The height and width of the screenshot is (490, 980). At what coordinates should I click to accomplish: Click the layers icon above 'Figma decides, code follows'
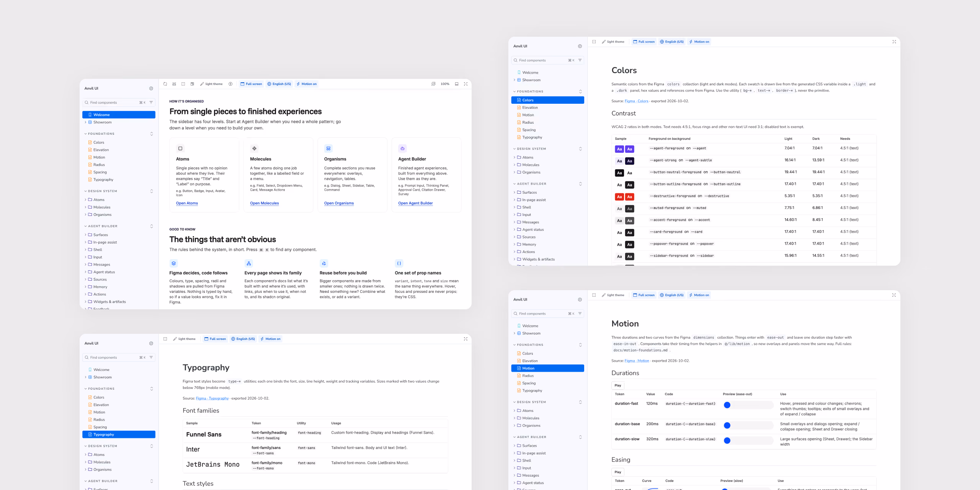tap(174, 263)
